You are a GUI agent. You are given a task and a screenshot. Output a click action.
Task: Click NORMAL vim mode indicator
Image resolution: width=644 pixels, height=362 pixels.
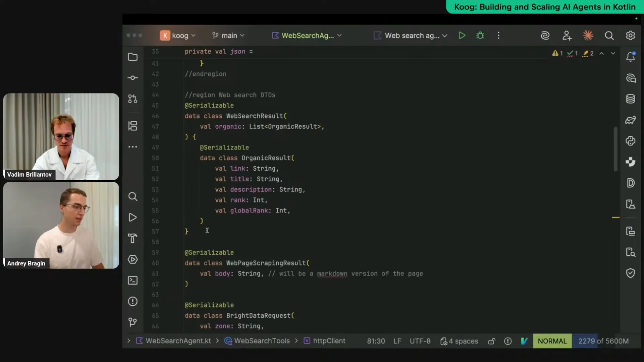(x=552, y=341)
